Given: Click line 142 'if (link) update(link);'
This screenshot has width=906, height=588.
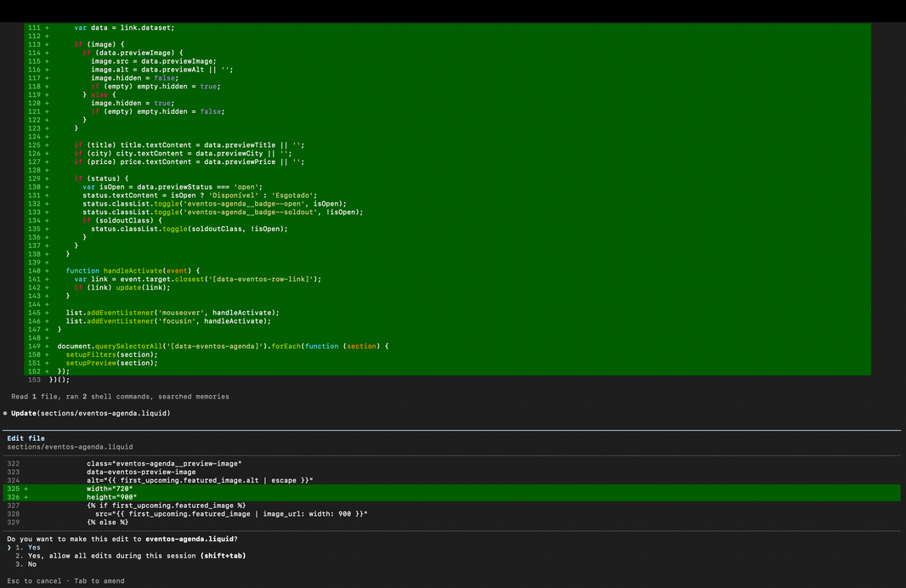Looking at the screenshot, I should point(122,288).
